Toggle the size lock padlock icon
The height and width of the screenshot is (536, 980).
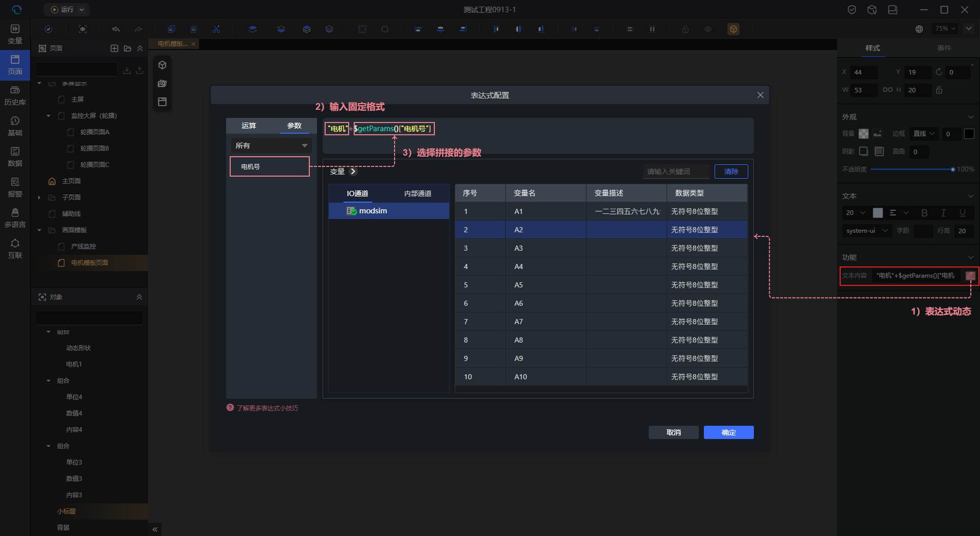pos(939,90)
